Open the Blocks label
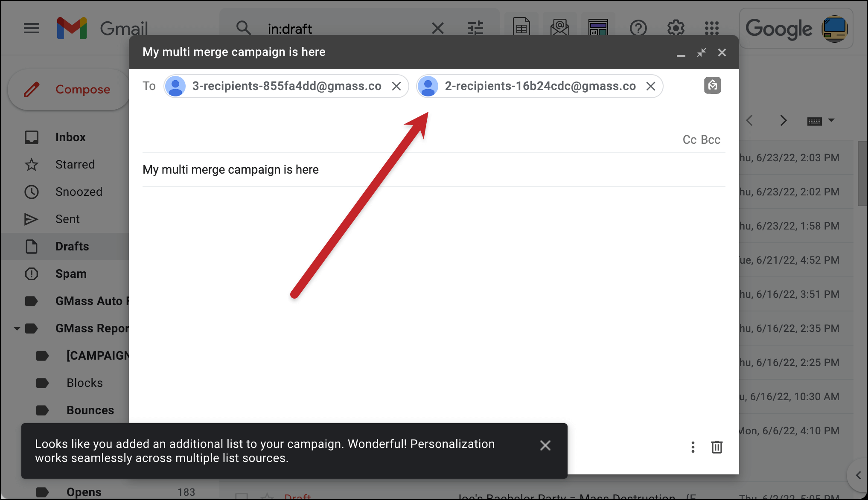Viewport: 868px width, 500px height. pos(84,383)
